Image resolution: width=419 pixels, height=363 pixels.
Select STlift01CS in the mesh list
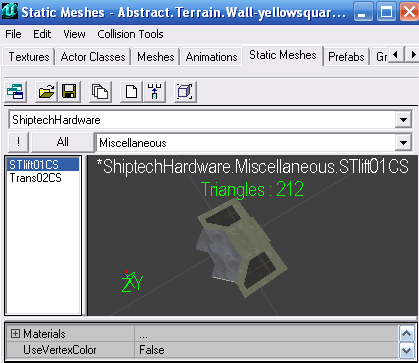pyautogui.click(x=43, y=165)
